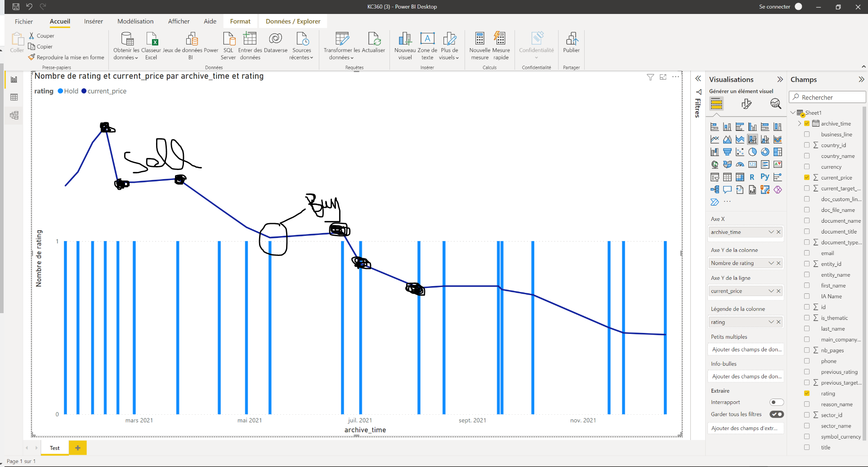Switch to the Insérer ribbon tab
The width and height of the screenshot is (868, 467).
94,21
